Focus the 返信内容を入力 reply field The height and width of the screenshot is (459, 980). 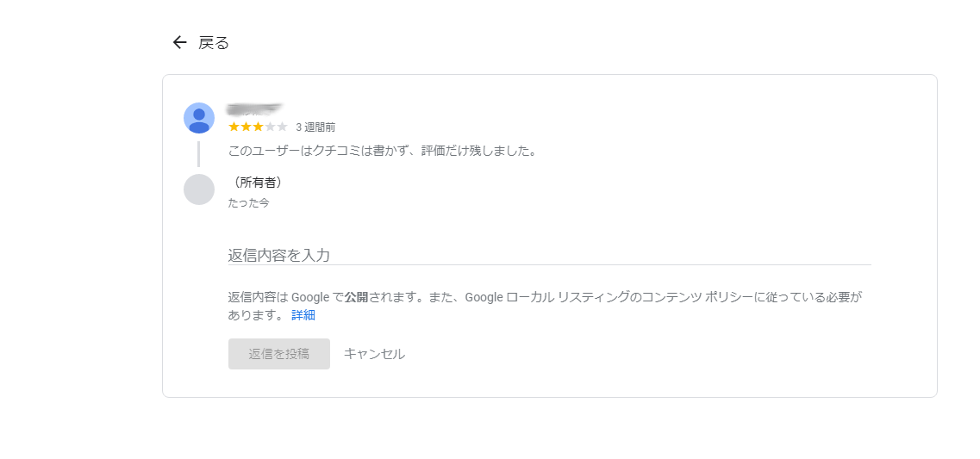point(549,255)
